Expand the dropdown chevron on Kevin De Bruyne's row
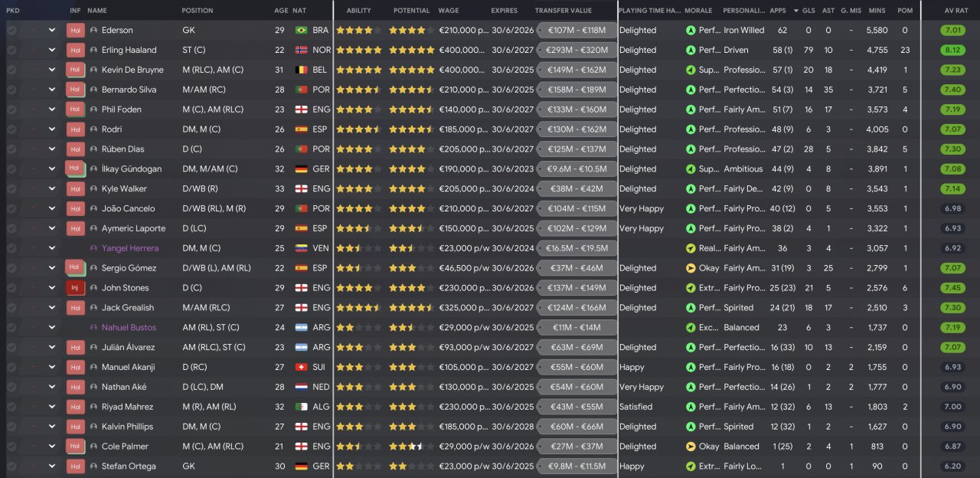980x478 pixels. pyautogui.click(x=52, y=70)
